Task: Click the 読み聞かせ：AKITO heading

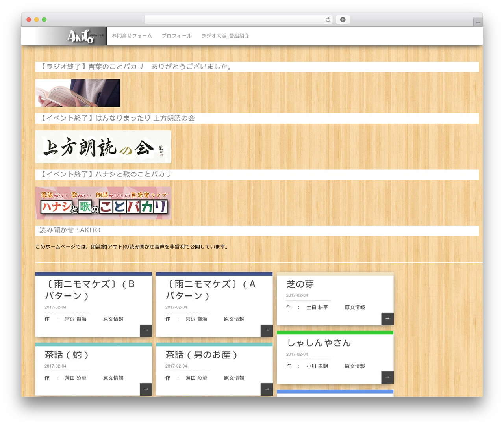Action: pyautogui.click(x=257, y=231)
